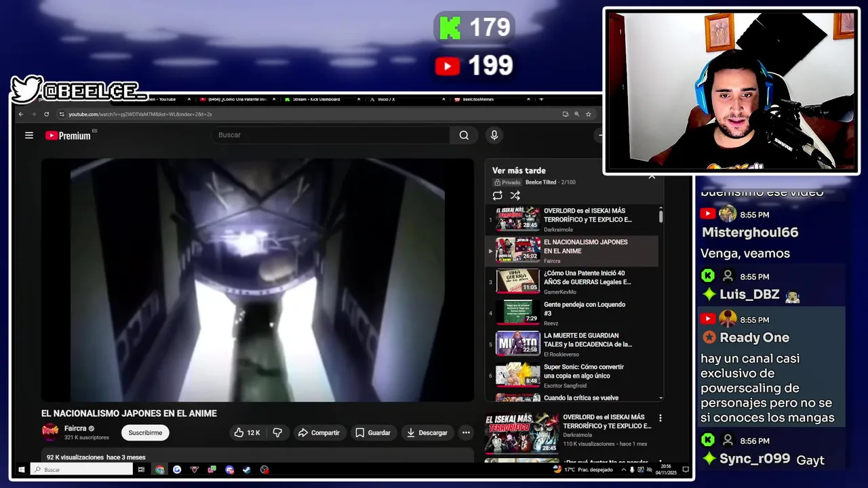
Task: Collapse the Ver más tarde playlist panel
Action: (652, 176)
